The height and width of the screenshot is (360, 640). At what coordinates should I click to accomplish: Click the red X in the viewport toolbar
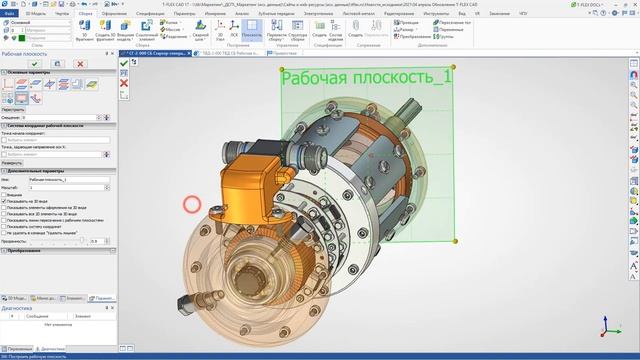(x=124, y=83)
